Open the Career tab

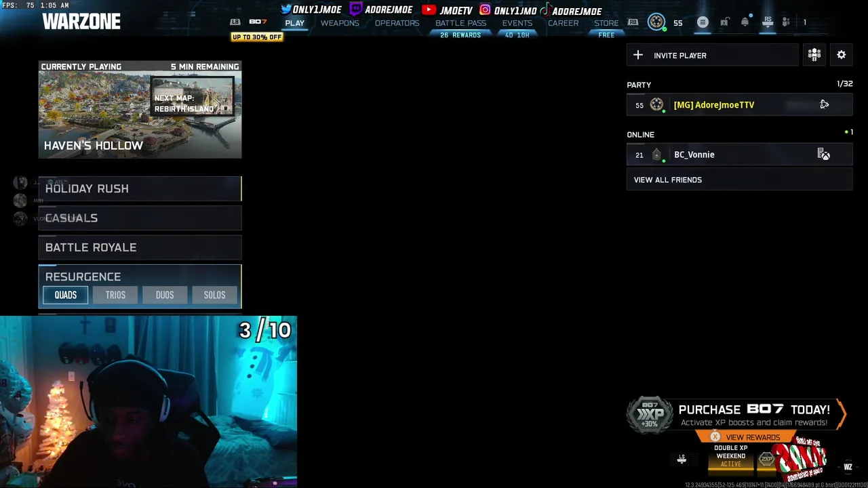pos(563,23)
